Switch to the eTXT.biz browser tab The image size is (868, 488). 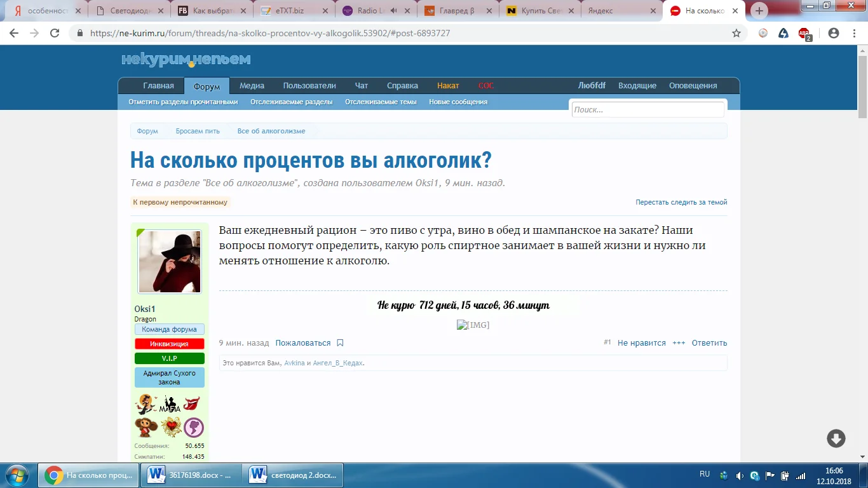(290, 11)
